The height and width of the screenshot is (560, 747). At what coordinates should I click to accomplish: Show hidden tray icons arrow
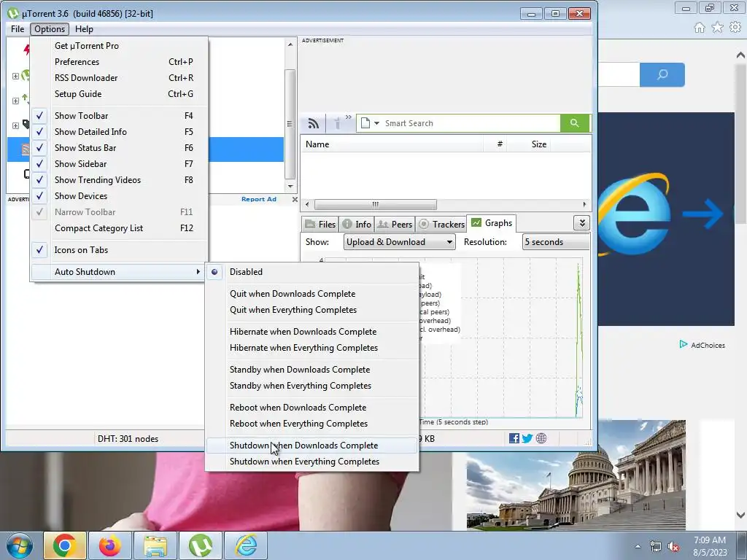click(x=638, y=547)
